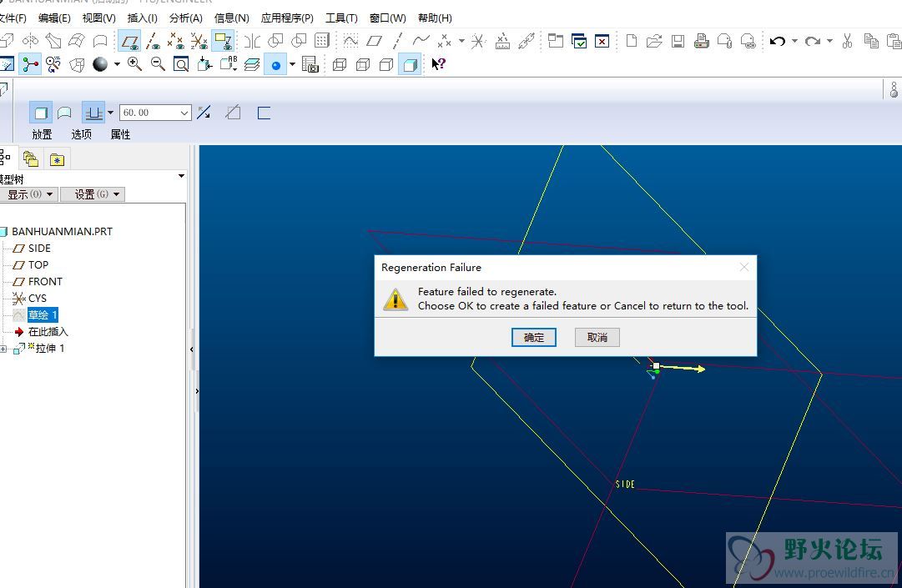Viewport: 902px width, 588px height.
Task: Open the layers icon
Action: pos(252,64)
